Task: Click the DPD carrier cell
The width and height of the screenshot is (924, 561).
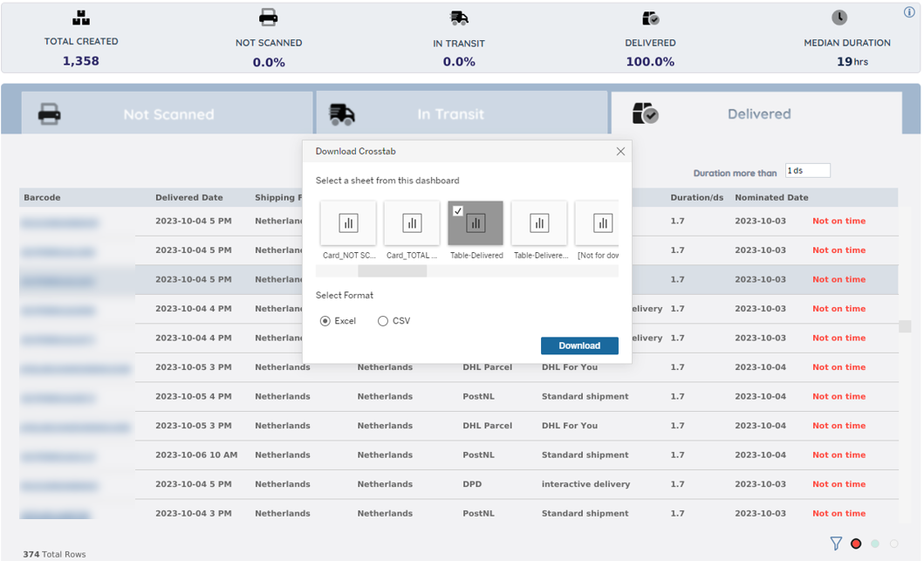Action: 472,484
